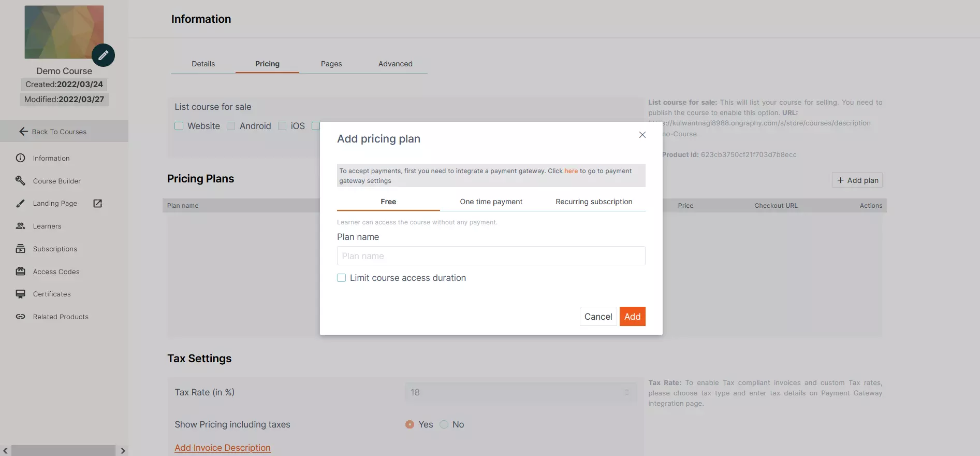980x456 pixels.
Task: Follow the 'here' payment gateway link
Action: pos(571,171)
